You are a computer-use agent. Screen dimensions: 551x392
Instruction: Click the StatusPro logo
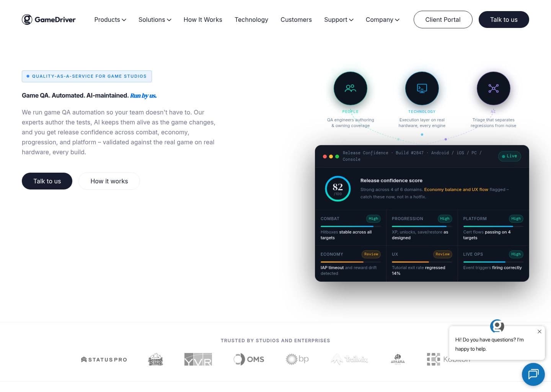(x=104, y=359)
